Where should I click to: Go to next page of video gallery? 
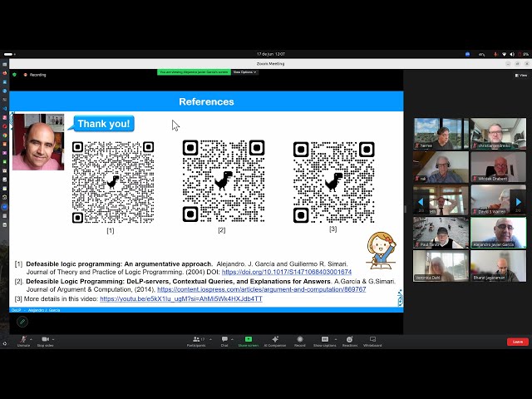pos(519,201)
